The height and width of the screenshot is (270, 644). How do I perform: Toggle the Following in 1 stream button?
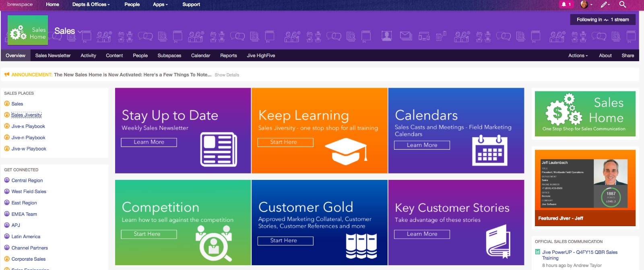click(x=602, y=20)
